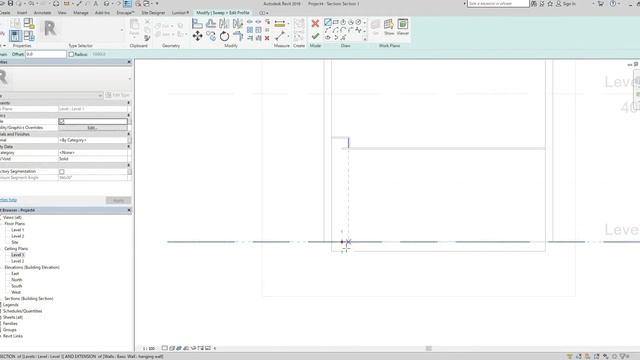Cancel edit mode with the red X

(x=315, y=24)
